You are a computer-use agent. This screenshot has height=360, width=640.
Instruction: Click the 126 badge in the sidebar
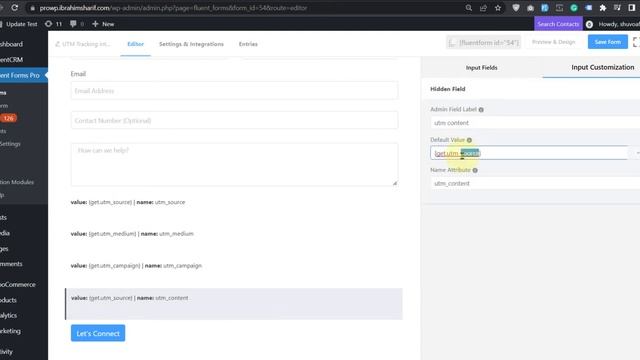click(x=9, y=118)
